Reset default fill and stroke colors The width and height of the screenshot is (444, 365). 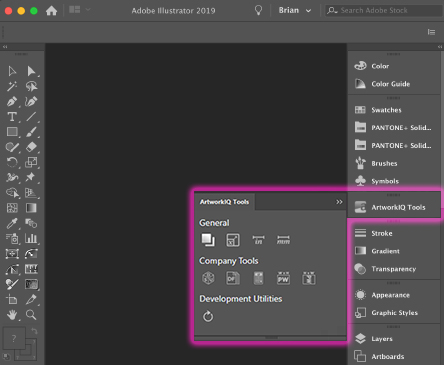click(x=6, y=357)
